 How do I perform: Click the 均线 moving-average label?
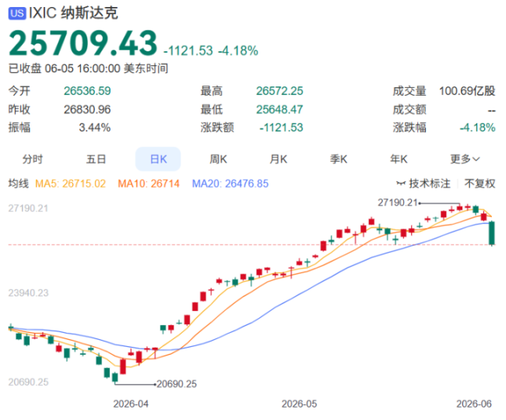coord(19,184)
